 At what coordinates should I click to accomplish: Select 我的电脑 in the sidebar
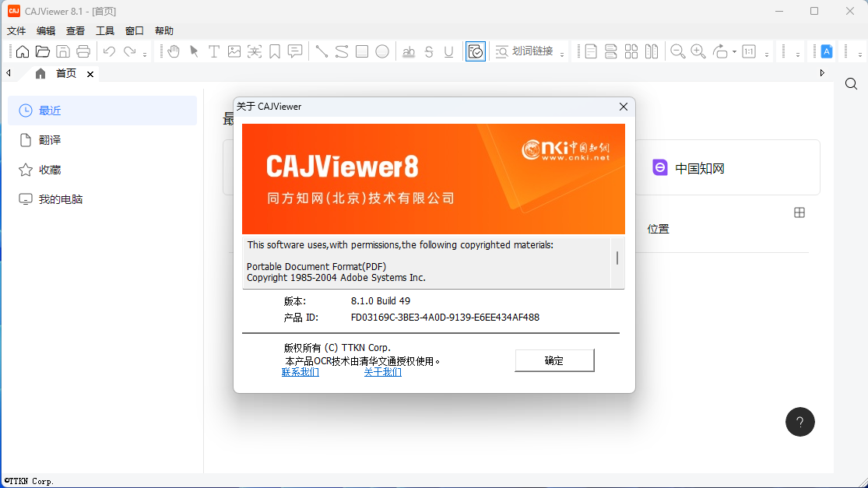tap(103, 199)
